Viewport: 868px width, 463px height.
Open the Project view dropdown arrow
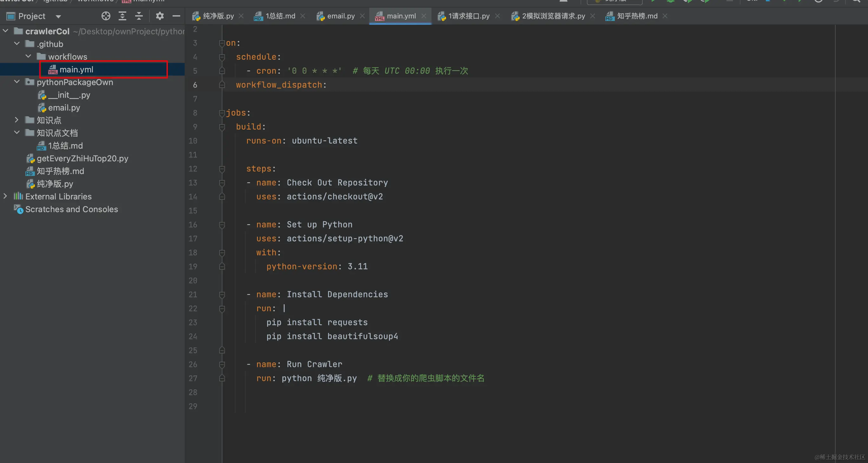(x=58, y=16)
